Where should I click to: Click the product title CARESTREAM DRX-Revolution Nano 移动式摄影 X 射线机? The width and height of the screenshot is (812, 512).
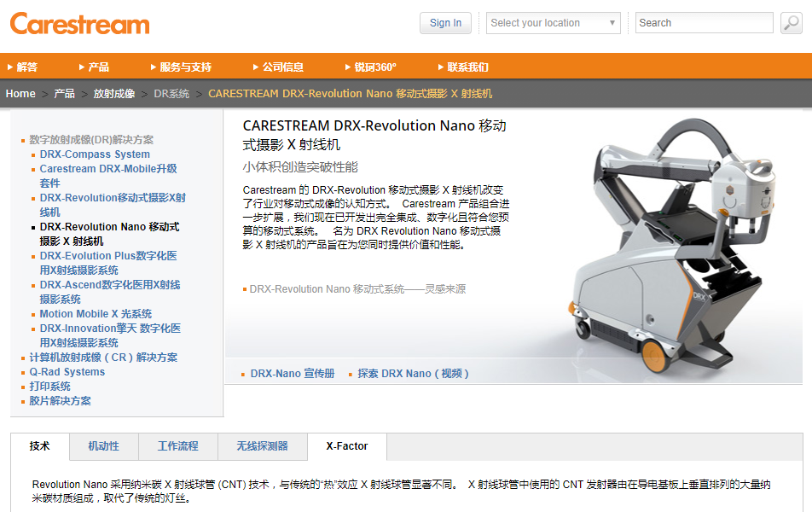[x=374, y=136]
